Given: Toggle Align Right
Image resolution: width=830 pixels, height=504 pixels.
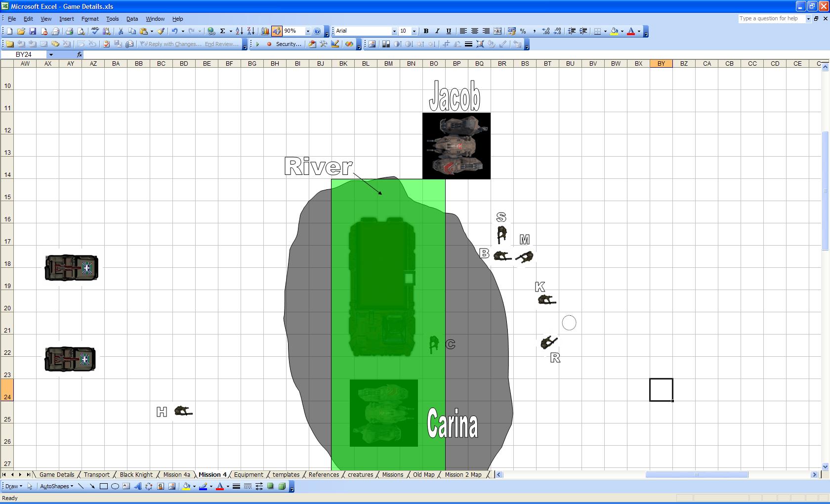Looking at the screenshot, I should [x=486, y=31].
